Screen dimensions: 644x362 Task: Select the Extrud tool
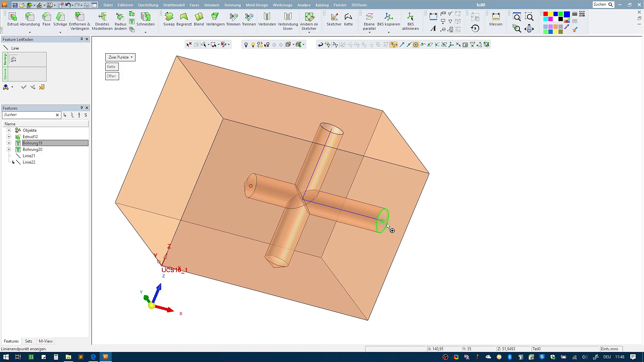coord(13,19)
